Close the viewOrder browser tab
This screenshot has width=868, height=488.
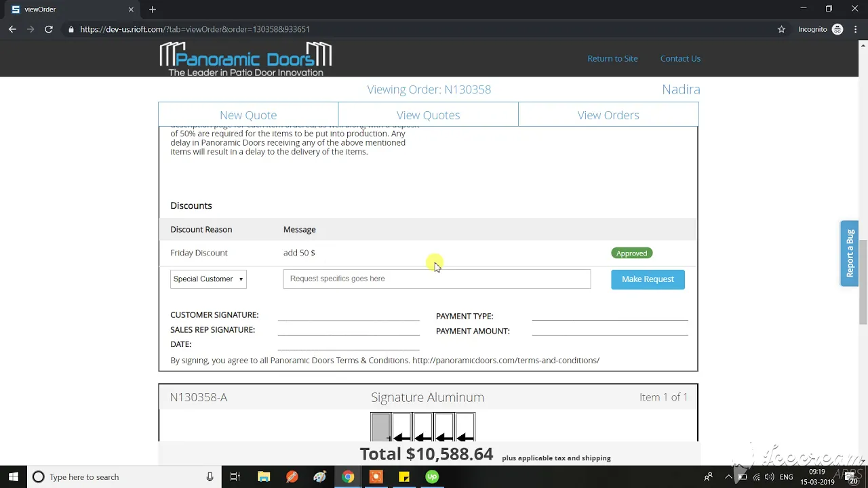(x=131, y=9)
